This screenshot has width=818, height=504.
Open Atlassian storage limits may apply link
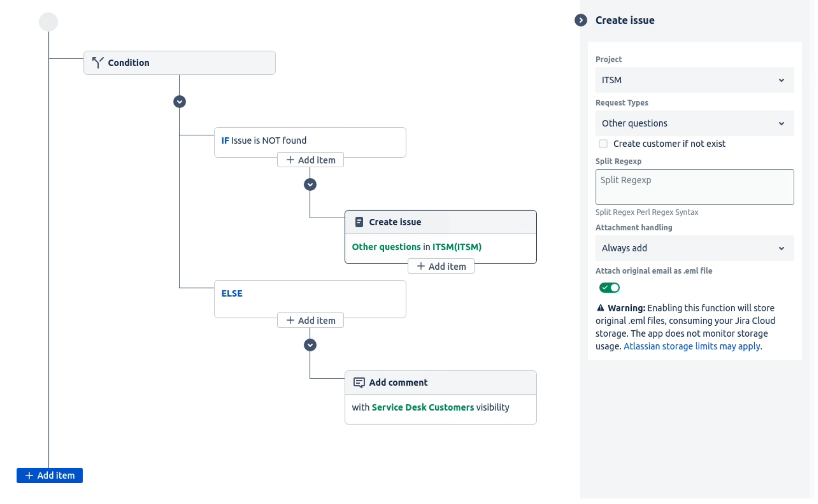click(x=692, y=346)
